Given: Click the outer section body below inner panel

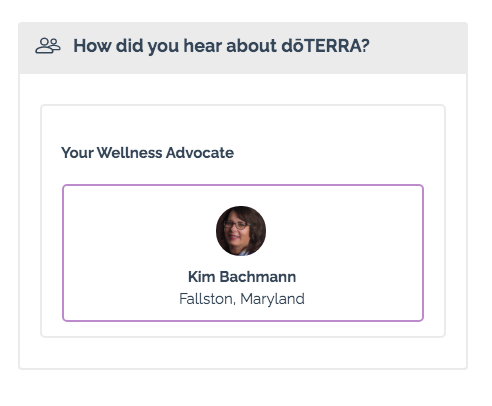Looking at the screenshot, I should [x=243, y=353].
